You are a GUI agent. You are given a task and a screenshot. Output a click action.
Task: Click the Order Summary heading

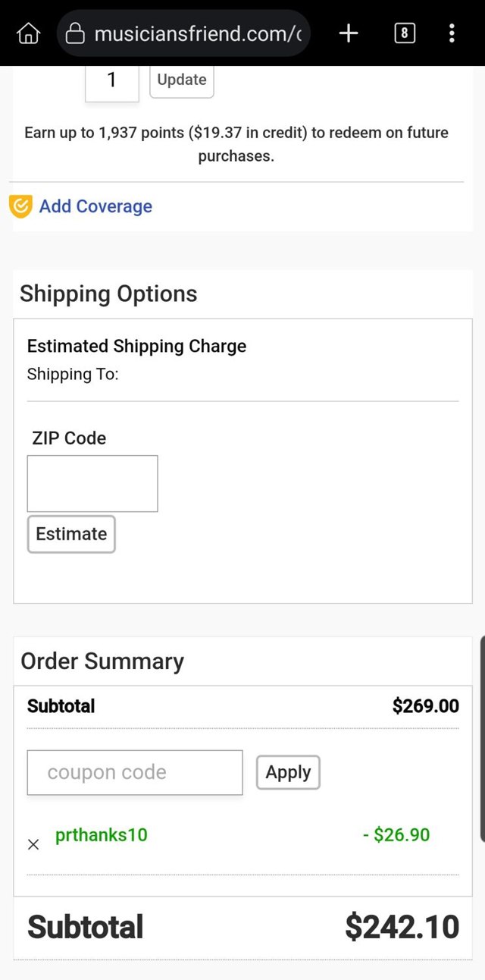point(102,661)
